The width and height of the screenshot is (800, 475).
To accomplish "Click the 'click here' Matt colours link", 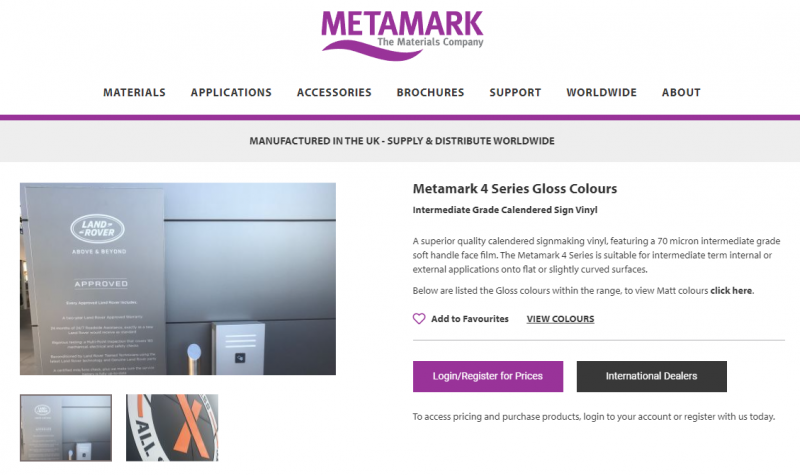I will click(731, 290).
